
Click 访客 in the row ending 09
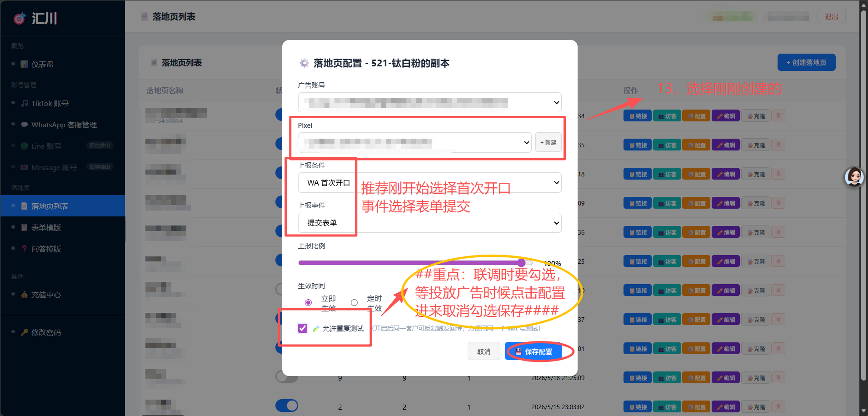667,203
